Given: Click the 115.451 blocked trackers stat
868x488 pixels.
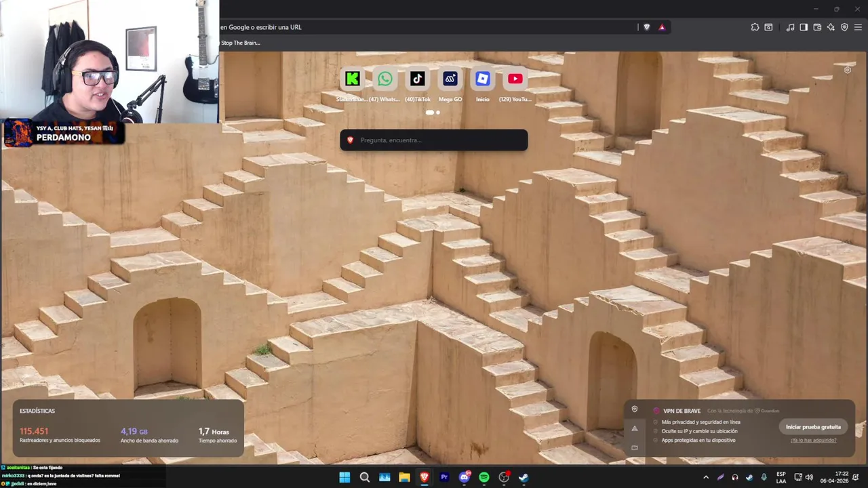Looking at the screenshot, I should 34,431.
